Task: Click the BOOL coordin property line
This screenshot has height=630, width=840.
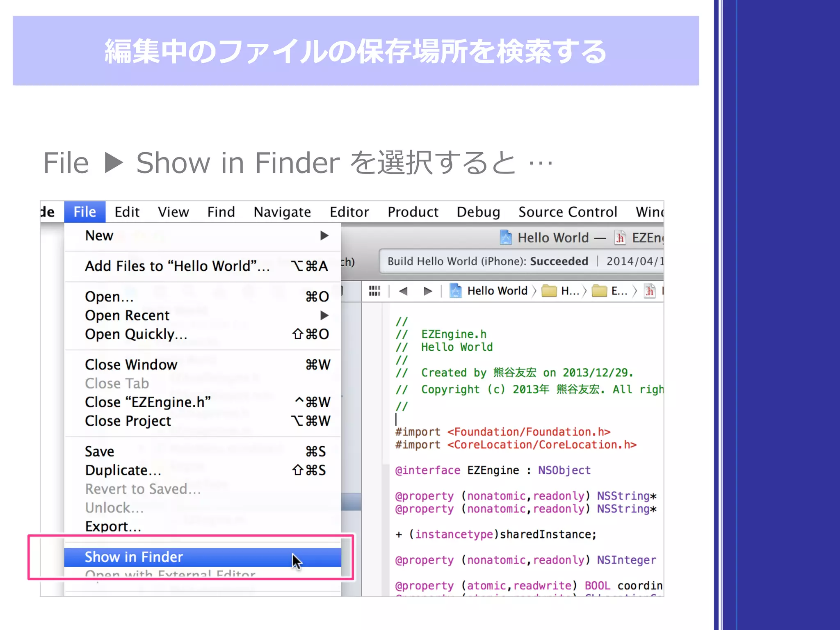Action: (x=529, y=586)
